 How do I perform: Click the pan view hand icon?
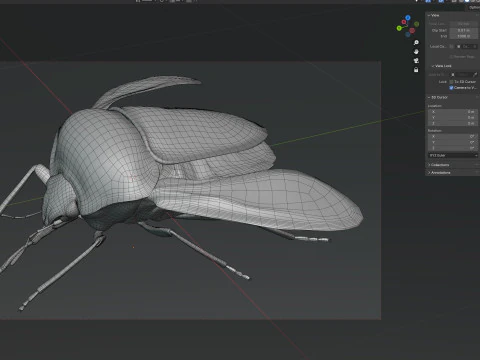click(x=416, y=52)
